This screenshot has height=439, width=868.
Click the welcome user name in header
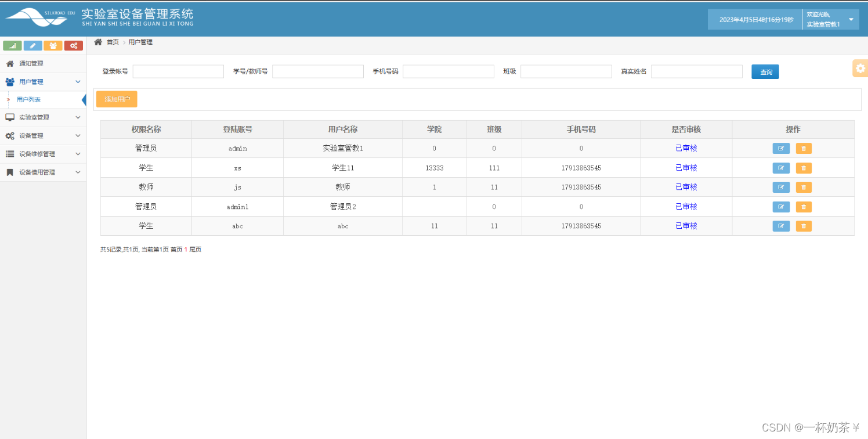click(x=823, y=24)
